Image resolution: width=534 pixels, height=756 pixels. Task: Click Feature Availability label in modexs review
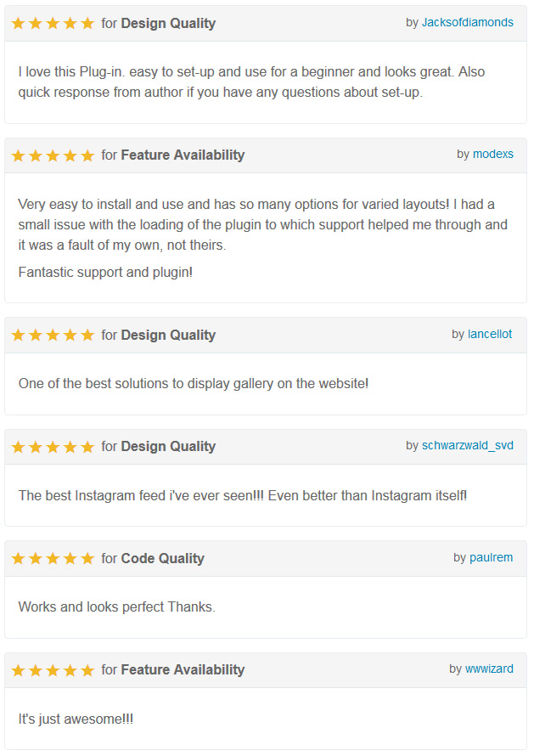pos(183,155)
